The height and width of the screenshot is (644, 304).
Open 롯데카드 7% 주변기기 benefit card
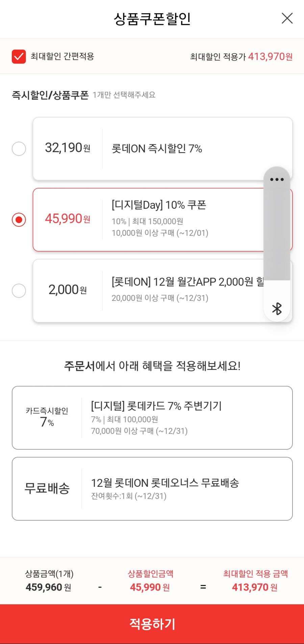pyautogui.click(x=152, y=418)
